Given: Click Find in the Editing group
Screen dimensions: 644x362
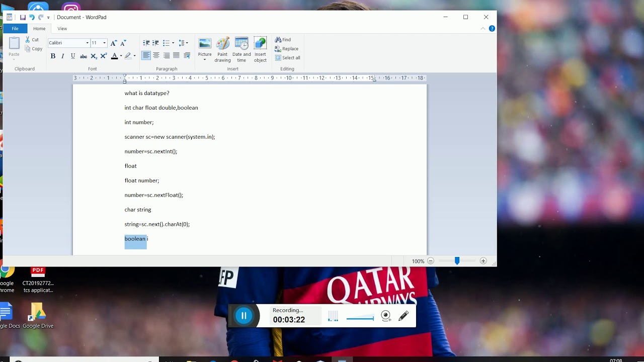Looking at the screenshot, I should coord(283,40).
